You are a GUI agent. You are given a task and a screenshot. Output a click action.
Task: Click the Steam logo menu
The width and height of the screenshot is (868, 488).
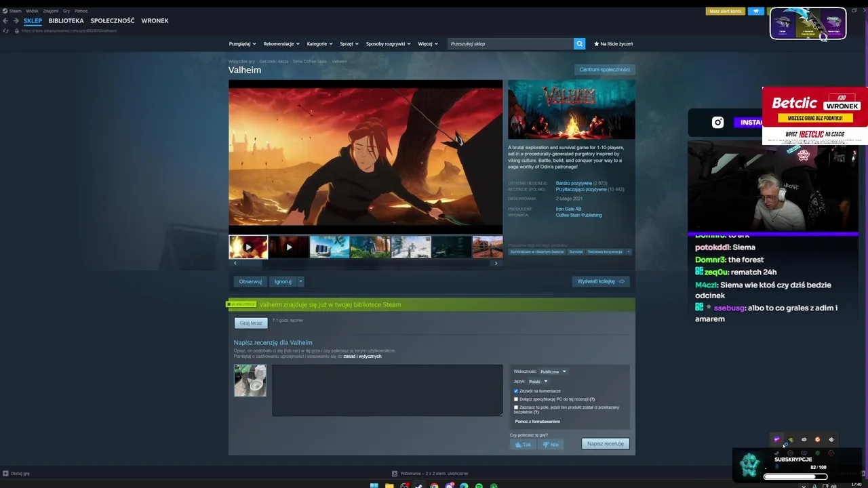(12, 11)
